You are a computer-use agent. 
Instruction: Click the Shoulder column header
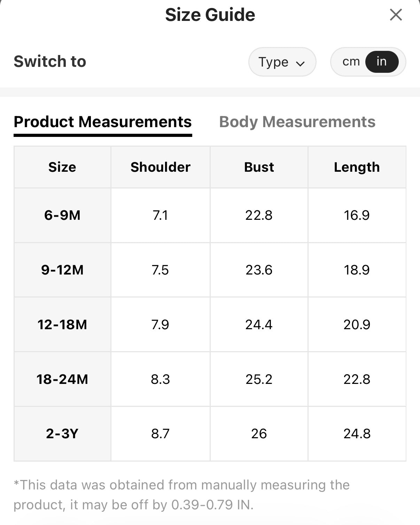(x=161, y=167)
